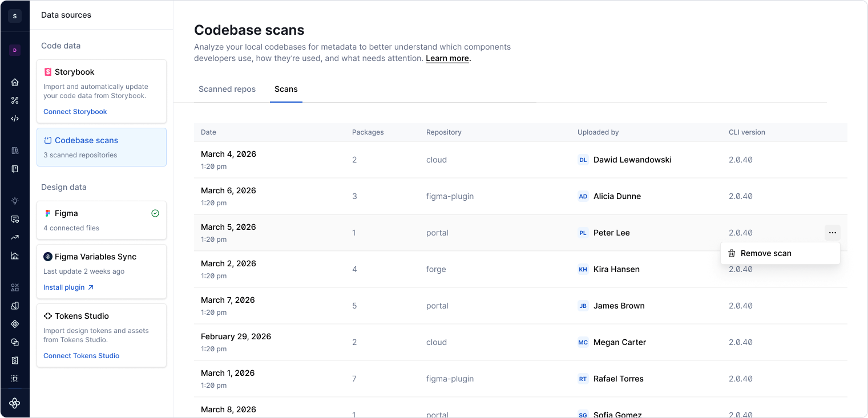Click package count 7 in Rafael Torres's row
Image resolution: width=868 pixels, height=418 pixels.
[354, 379]
